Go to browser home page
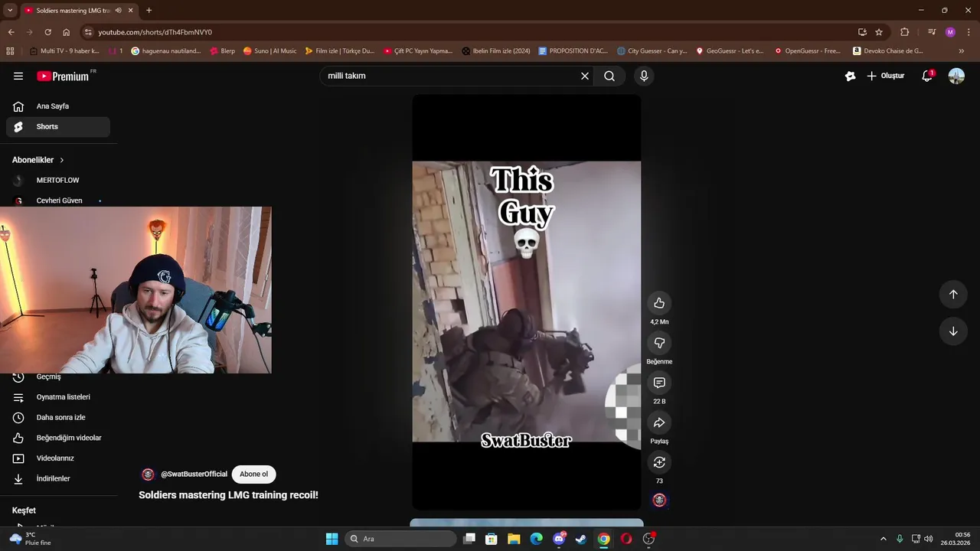Screen dimensions: 980x551 (x=66, y=32)
